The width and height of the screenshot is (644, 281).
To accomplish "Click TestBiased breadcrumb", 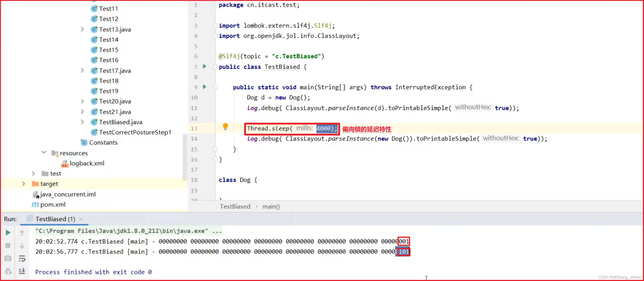I will pos(235,206).
